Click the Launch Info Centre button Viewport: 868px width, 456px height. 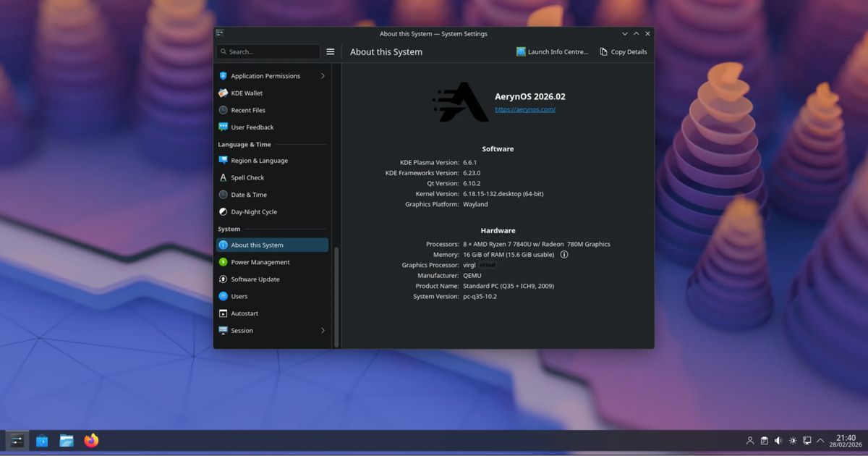pyautogui.click(x=553, y=52)
